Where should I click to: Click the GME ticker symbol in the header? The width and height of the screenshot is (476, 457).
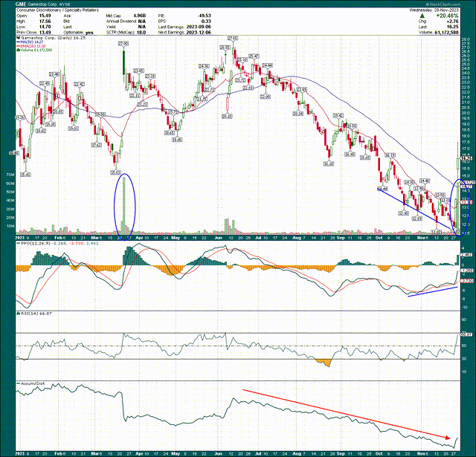click(x=21, y=5)
